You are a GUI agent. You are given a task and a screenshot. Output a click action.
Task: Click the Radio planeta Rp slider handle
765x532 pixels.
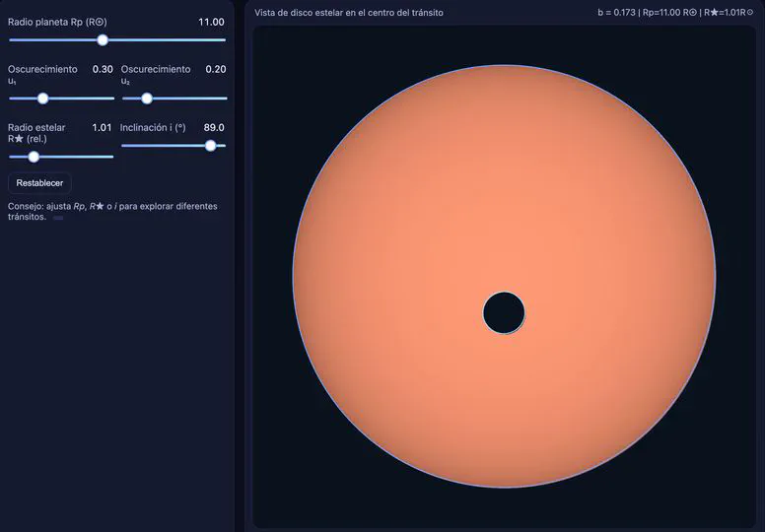(103, 40)
